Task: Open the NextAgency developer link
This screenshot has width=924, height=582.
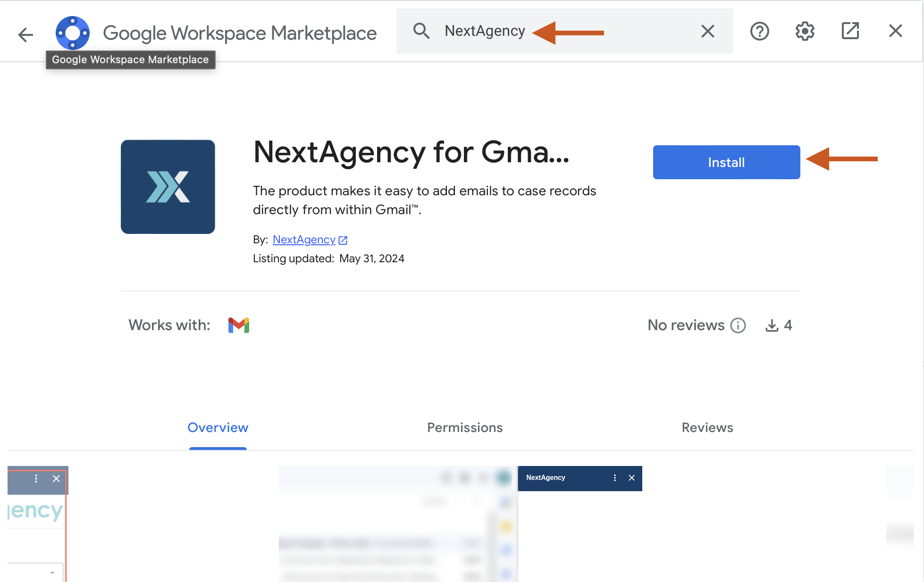Action: [x=304, y=240]
